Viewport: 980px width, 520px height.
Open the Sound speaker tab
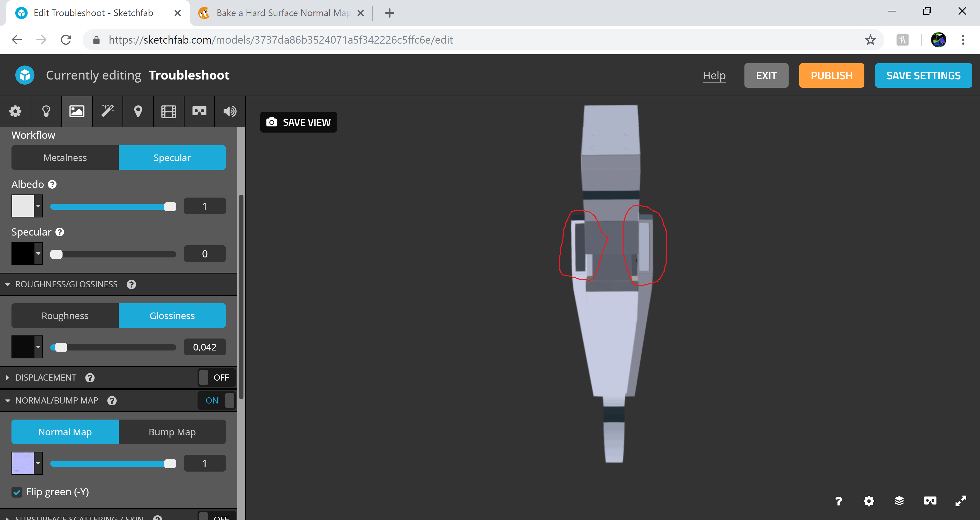(x=230, y=111)
